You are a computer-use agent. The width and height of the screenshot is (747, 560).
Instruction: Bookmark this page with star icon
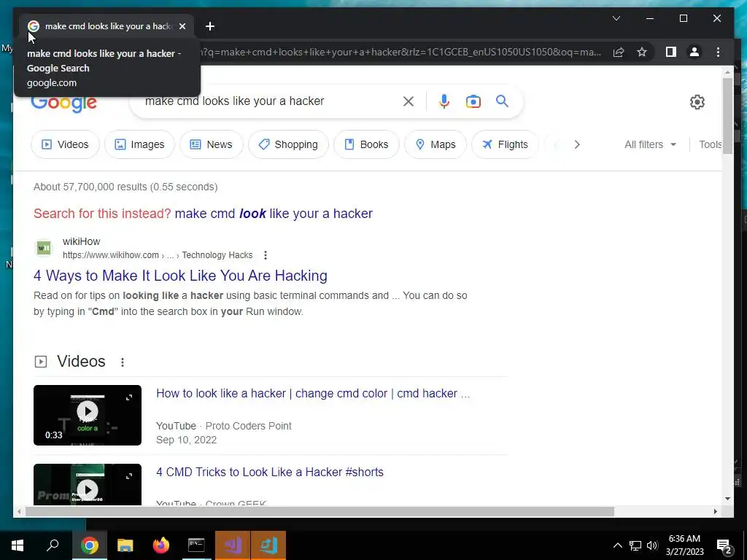click(642, 52)
